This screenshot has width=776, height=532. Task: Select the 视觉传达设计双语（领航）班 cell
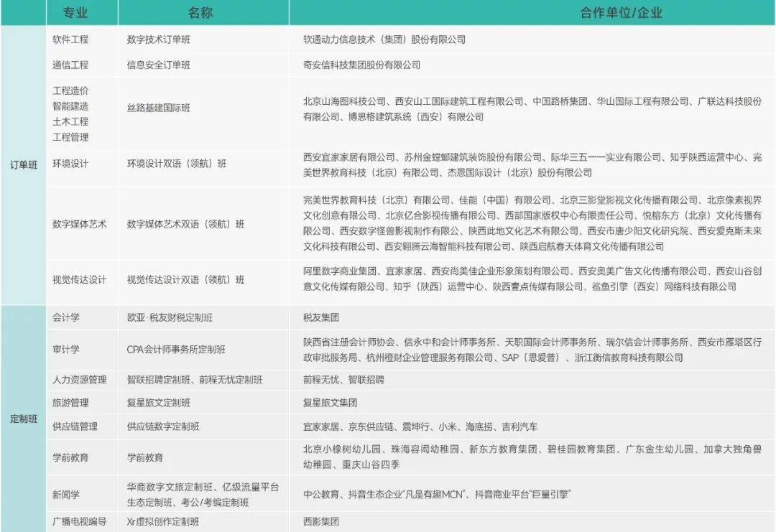click(185, 279)
